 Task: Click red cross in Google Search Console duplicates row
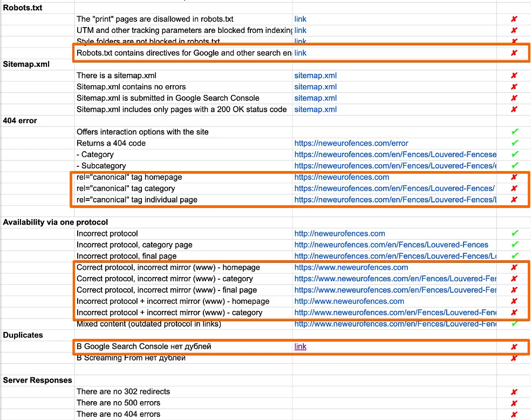(514, 347)
